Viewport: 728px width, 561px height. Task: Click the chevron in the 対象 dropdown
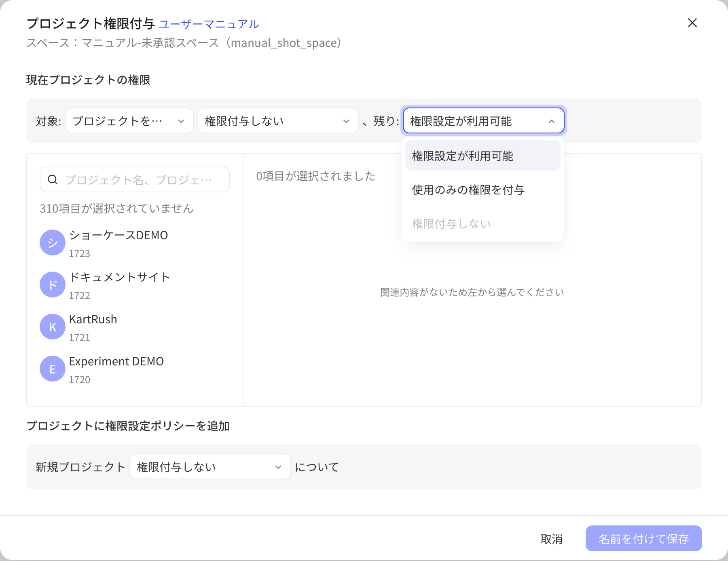coord(181,121)
